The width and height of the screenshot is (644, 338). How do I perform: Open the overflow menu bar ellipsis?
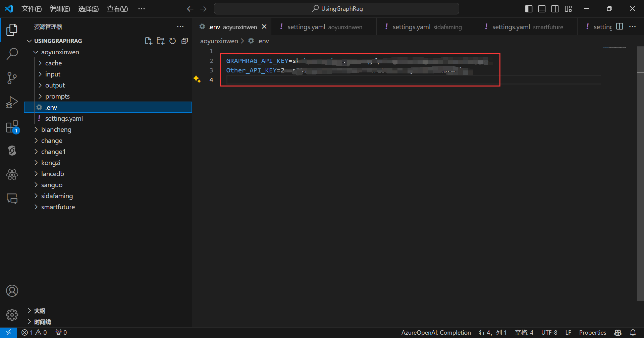[x=142, y=9]
